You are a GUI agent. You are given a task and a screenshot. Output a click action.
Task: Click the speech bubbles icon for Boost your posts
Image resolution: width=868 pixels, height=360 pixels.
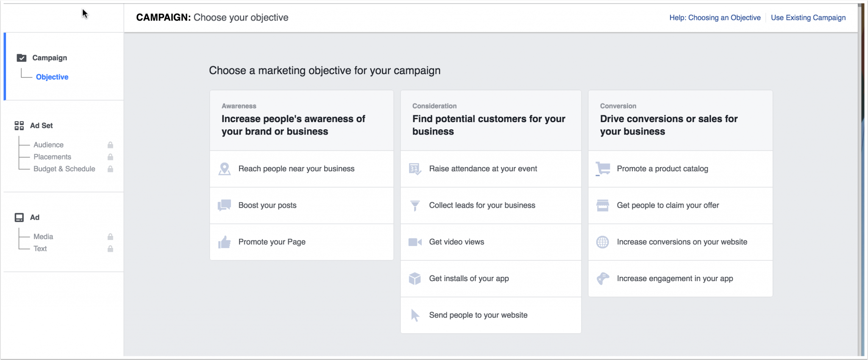tap(224, 205)
